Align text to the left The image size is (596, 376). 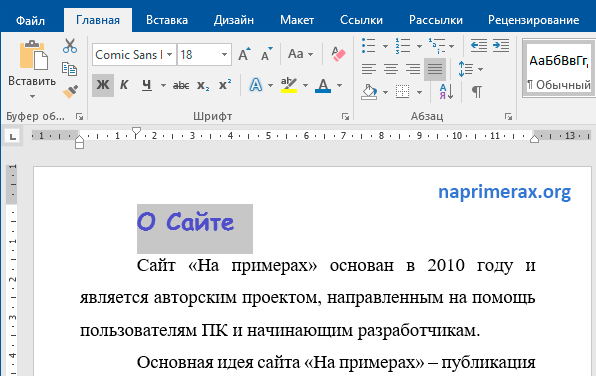click(x=369, y=69)
